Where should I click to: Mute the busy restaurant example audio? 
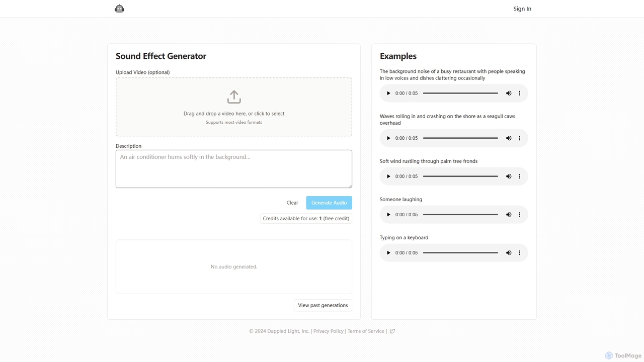click(x=509, y=93)
